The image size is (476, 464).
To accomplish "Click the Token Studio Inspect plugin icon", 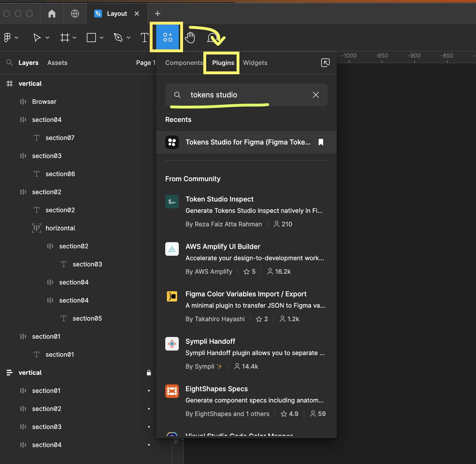I will coord(172,202).
